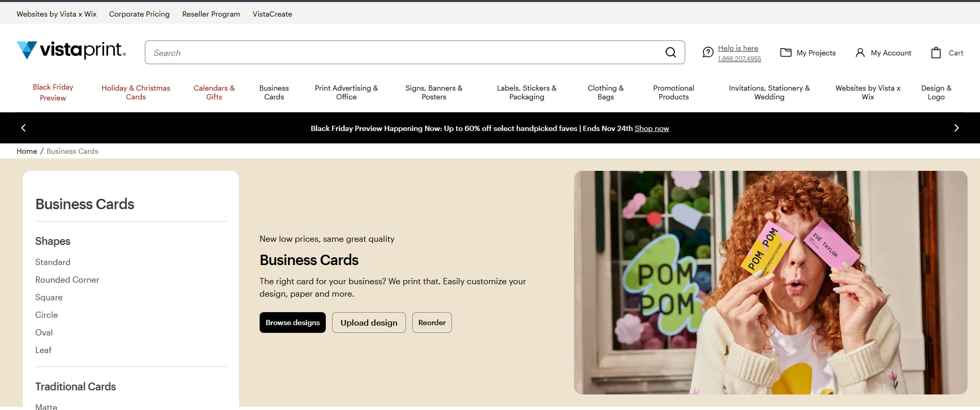
Task: Go to Home breadcrumb
Action: [27, 151]
